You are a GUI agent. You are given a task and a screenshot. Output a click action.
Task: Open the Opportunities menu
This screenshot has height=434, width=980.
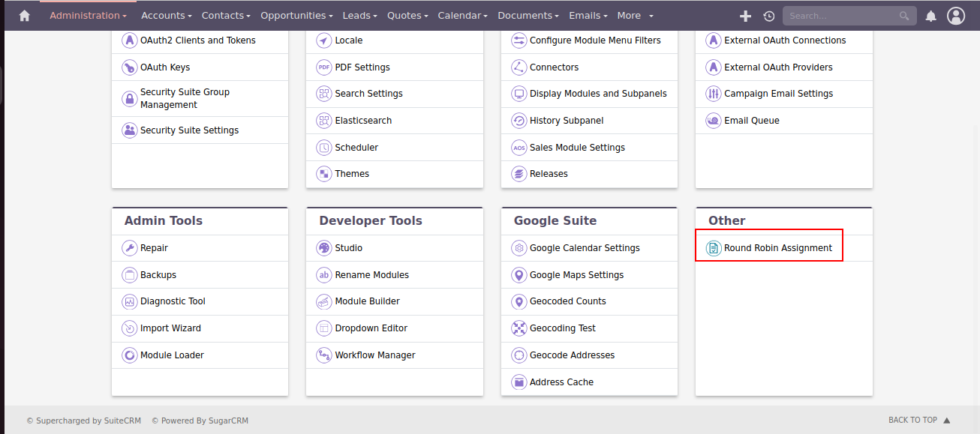coord(296,16)
